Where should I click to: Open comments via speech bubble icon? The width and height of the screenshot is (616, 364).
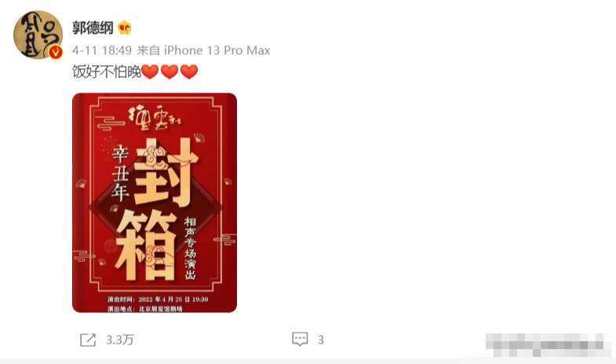click(300, 339)
